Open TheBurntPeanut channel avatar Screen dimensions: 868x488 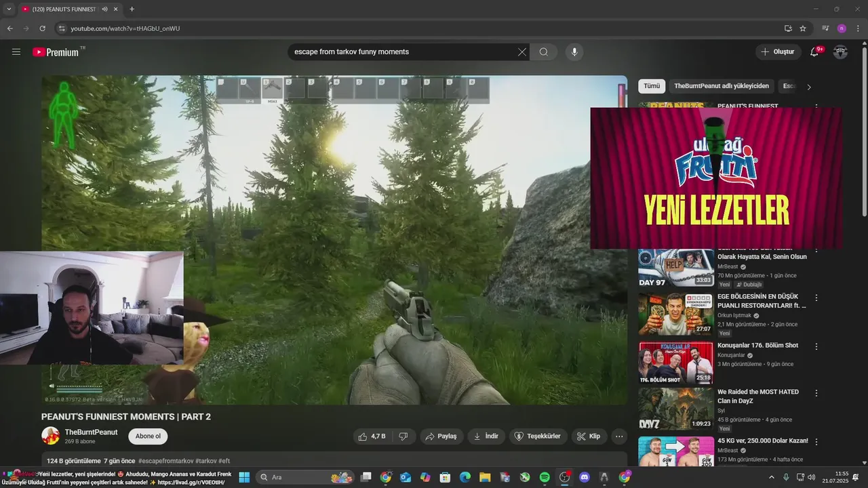tap(50, 436)
